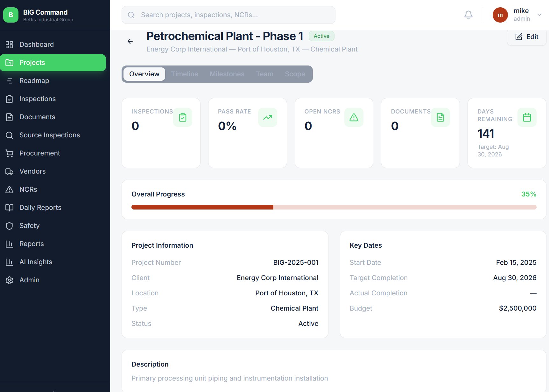The height and width of the screenshot is (392, 549).
Task: Click the Edit project button
Action: click(526, 37)
